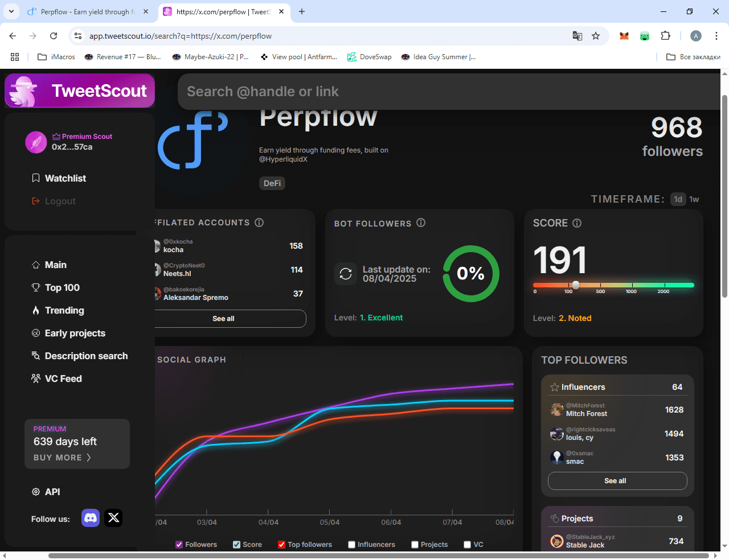Click the horizontal page scrollbar
The height and width of the screenshot is (560, 729).
379,555
